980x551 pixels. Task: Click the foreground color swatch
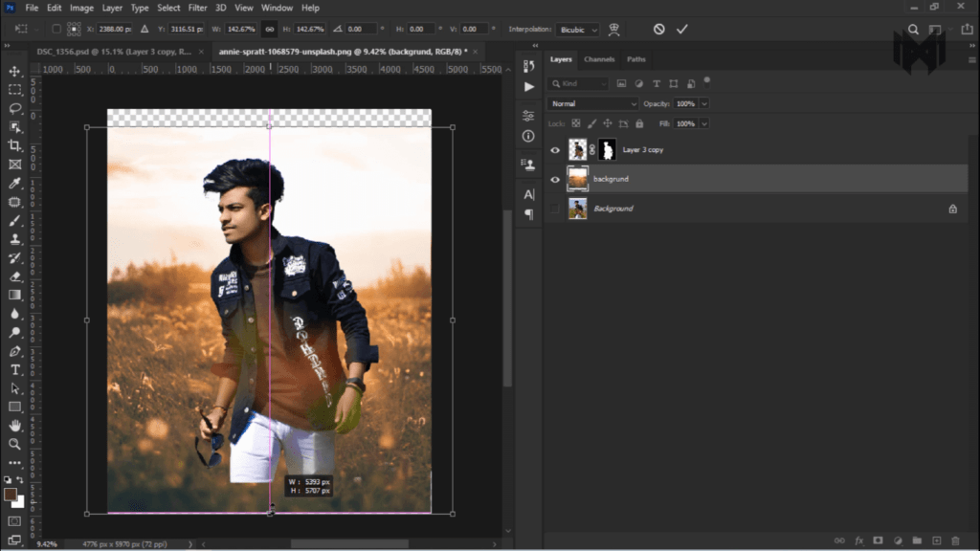pos(10,495)
